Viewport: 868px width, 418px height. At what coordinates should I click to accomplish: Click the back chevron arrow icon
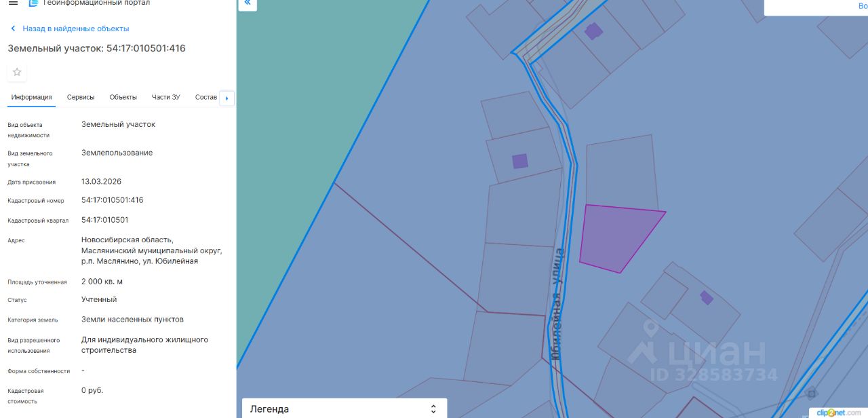[x=13, y=28]
